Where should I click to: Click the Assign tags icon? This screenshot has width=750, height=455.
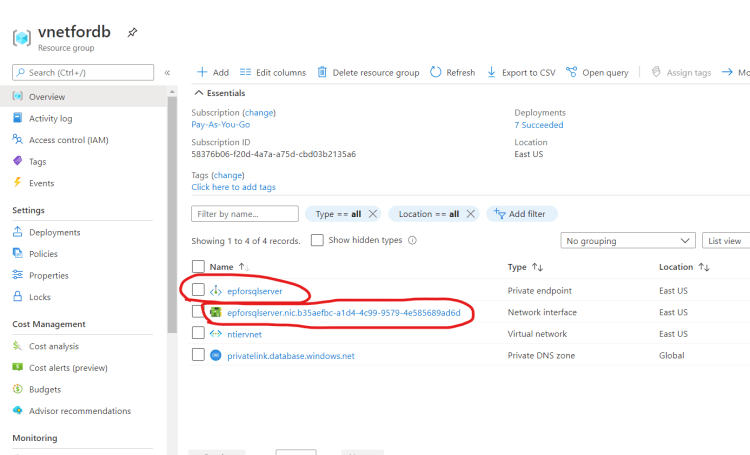[x=656, y=72]
